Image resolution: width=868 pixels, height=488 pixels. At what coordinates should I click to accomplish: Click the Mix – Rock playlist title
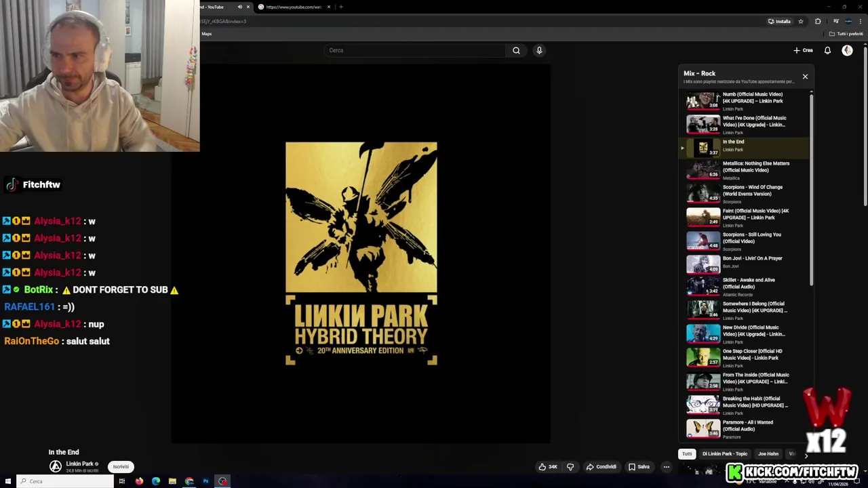[699, 73]
